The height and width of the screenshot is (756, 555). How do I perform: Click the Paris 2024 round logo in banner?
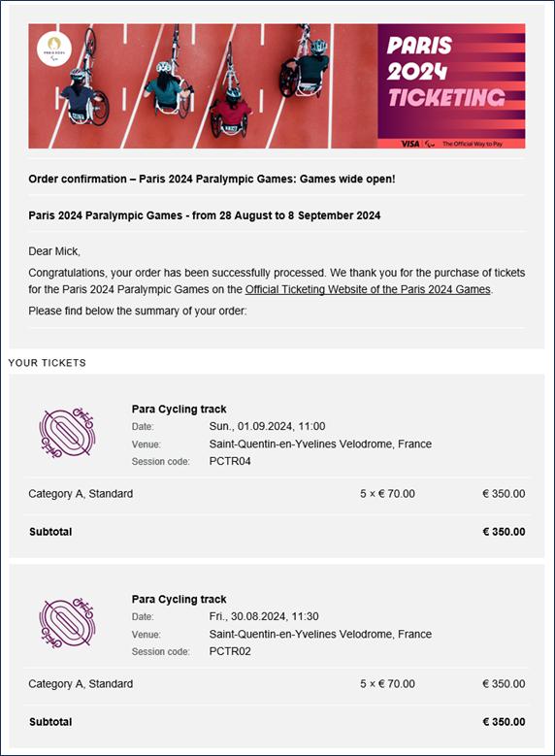pos(54,49)
